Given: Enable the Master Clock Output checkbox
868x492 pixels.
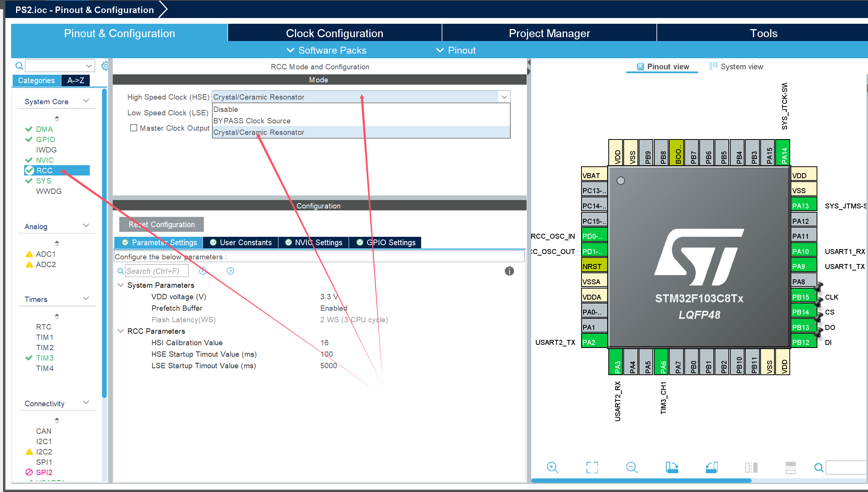Looking at the screenshot, I should pos(133,128).
